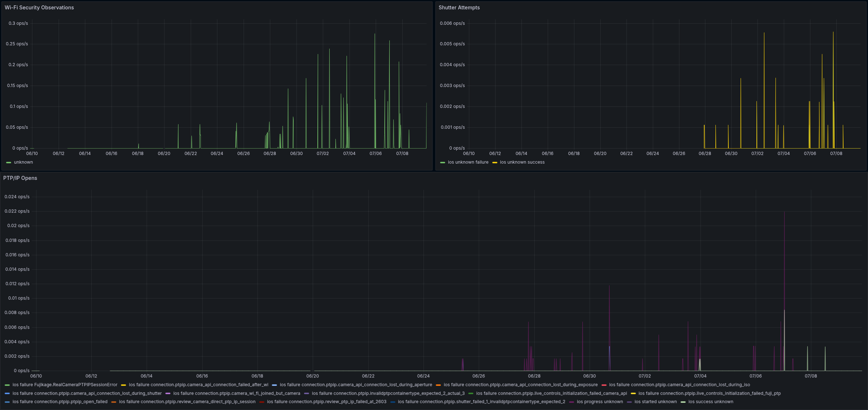Show only 'ios progress unknown' series
This screenshot has width=868, height=410.
600,402
